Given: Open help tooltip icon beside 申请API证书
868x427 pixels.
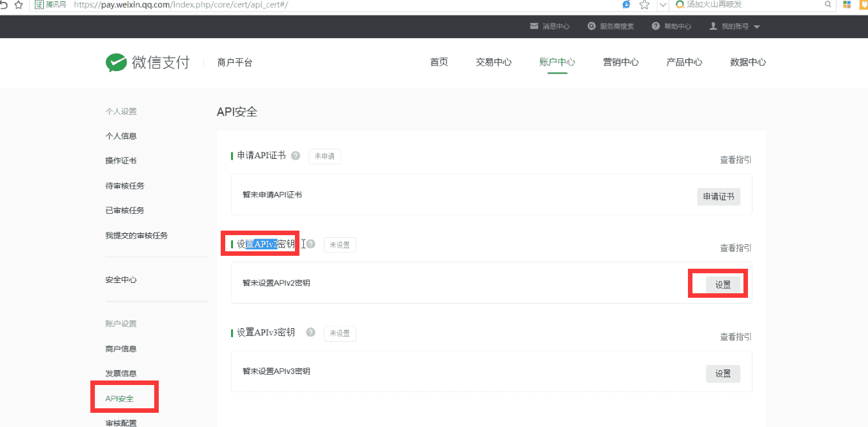Looking at the screenshot, I should tap(295, 155).
